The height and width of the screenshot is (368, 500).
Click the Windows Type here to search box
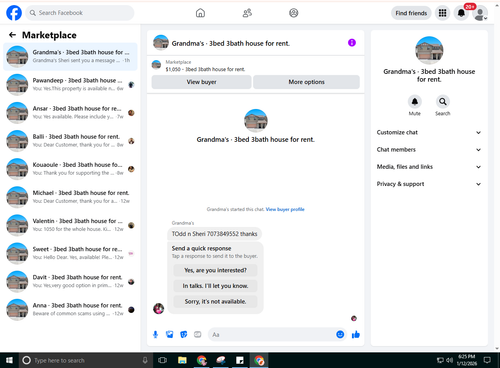click(86, 360)
